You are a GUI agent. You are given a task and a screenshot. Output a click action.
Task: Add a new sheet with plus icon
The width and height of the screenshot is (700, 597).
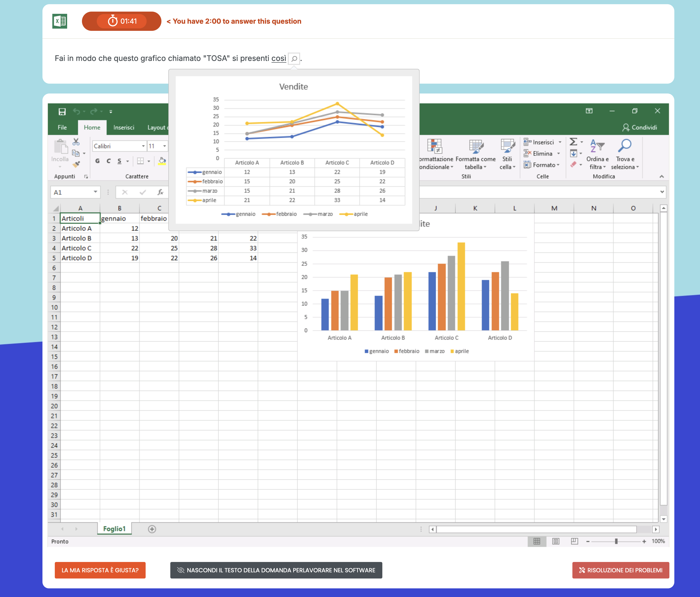152,529
